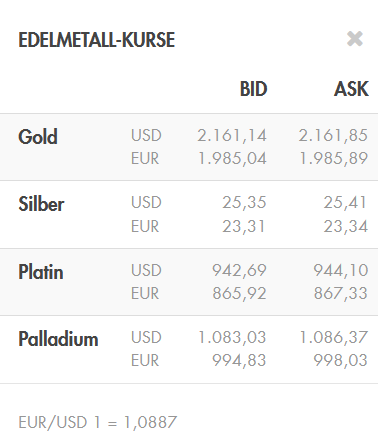Select the Palladium row label
The image size is (378, 436).
[58, 339]
